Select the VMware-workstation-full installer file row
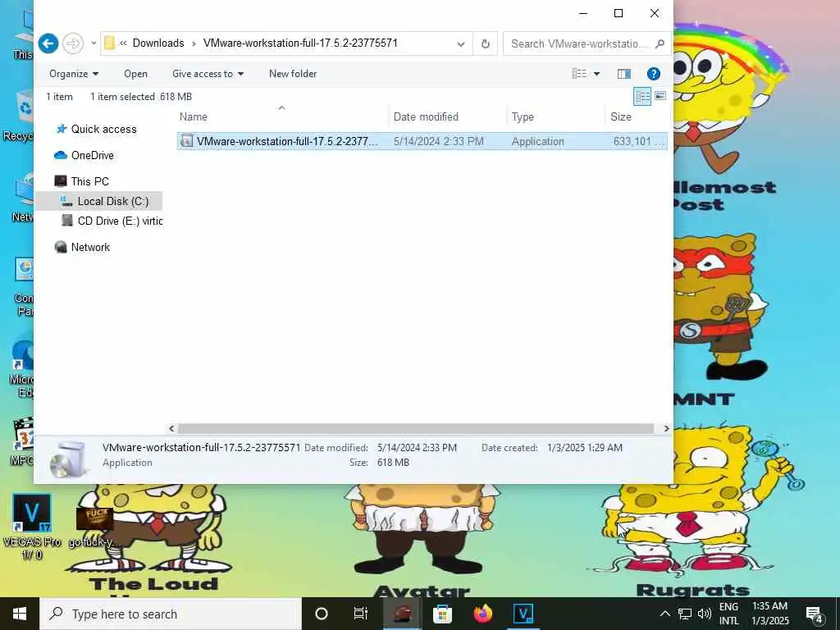Image resolution: width=840 pixels, height=630 pixels. pyautogui.click(x=422, y=141)
